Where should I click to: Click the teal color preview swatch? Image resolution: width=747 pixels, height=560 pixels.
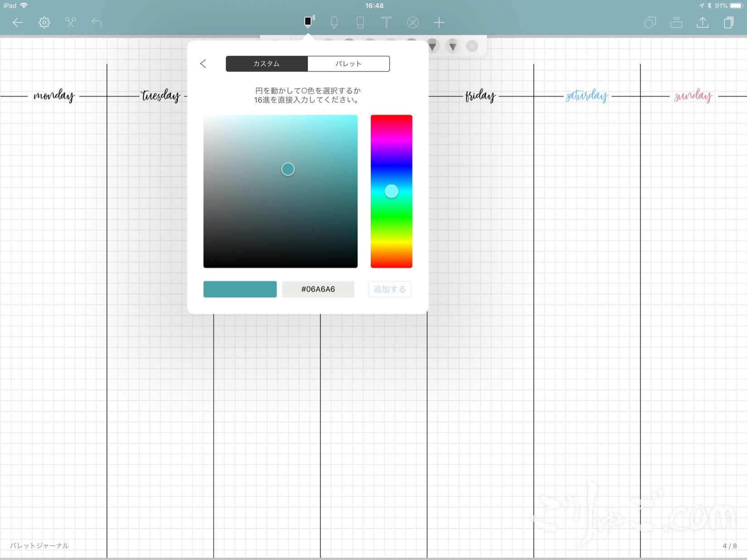click(240, 289)
